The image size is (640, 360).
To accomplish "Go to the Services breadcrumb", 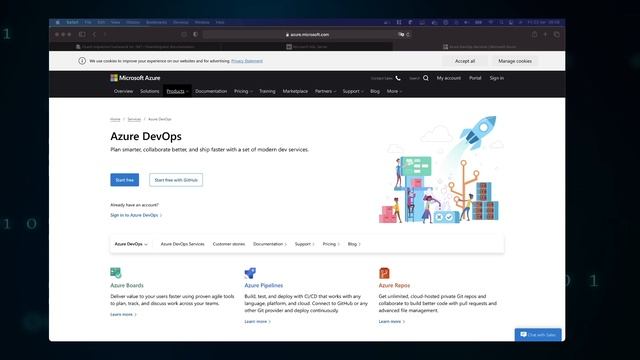I will 134,119.
